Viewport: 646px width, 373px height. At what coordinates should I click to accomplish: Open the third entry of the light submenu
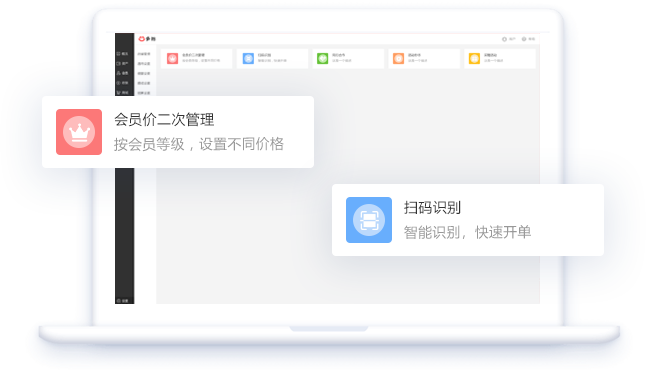click(144, 73)
